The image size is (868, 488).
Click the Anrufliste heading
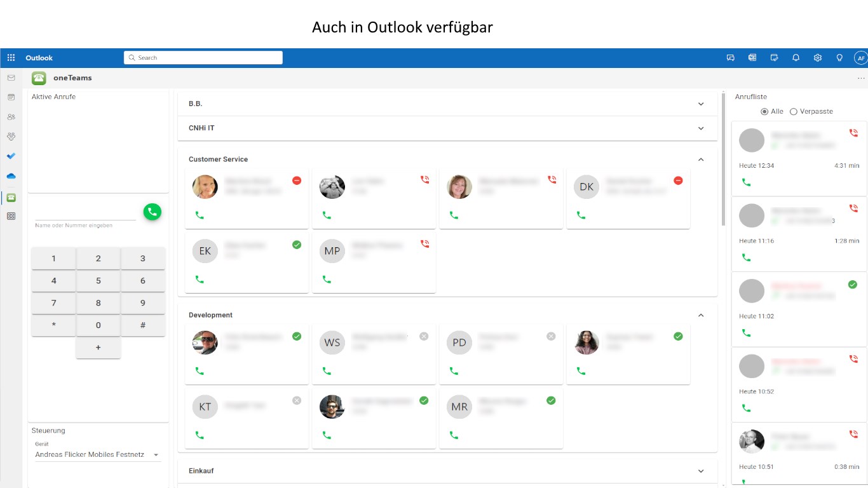(751, 97)
